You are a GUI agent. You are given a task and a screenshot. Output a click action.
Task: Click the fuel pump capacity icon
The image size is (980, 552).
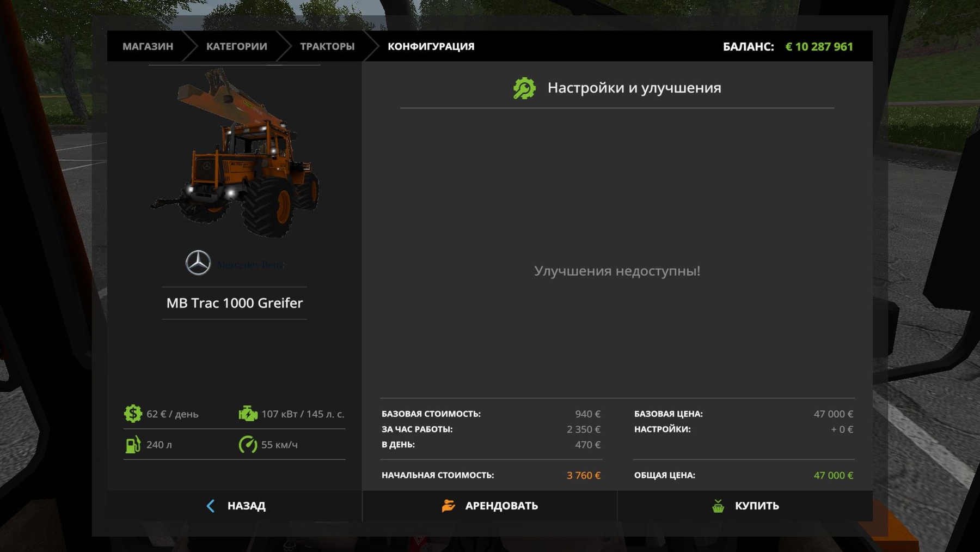[x=133, y=445]
